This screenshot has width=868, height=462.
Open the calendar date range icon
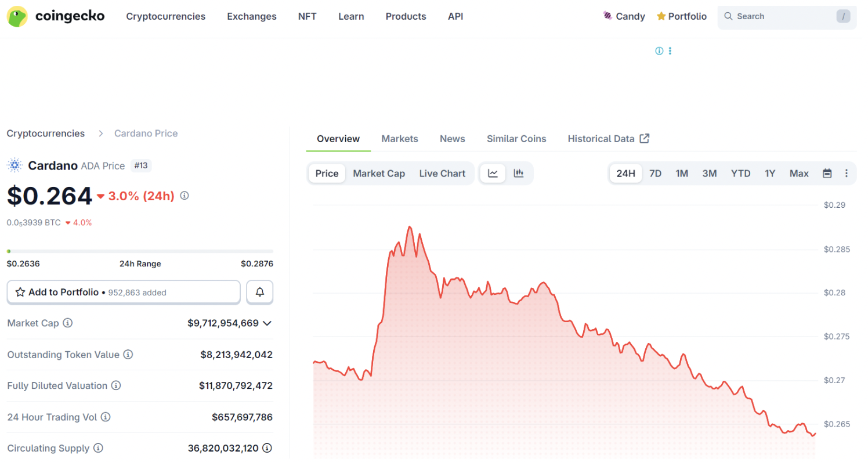827,173
